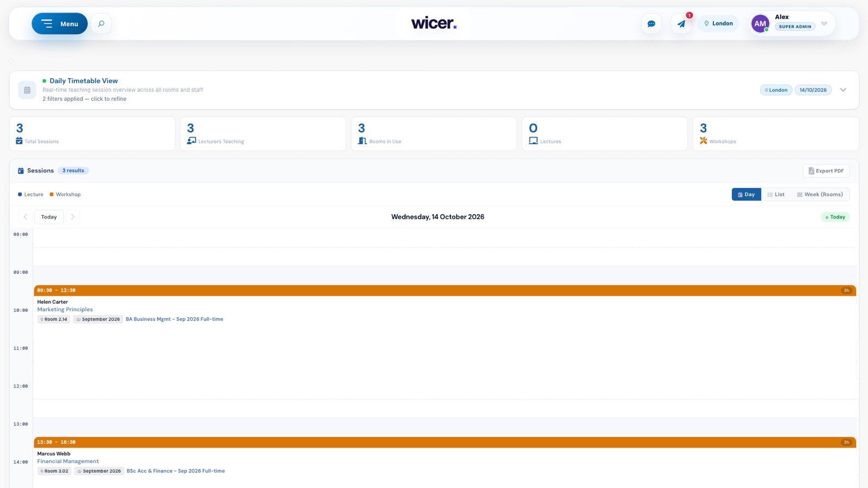Screen dimensions: 868x488
Task: Switch to the Week (Rooms) view tab
Action: click(x=820, y=195)
